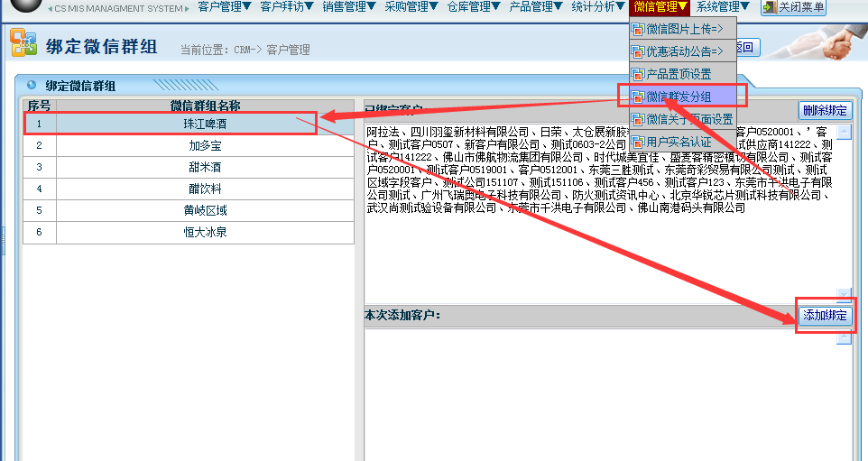This screenshot has width=868, height=461.
Task: Click the 微信群发分组 menu item icon
Action: pyautogui.click(x=638, y=97)
